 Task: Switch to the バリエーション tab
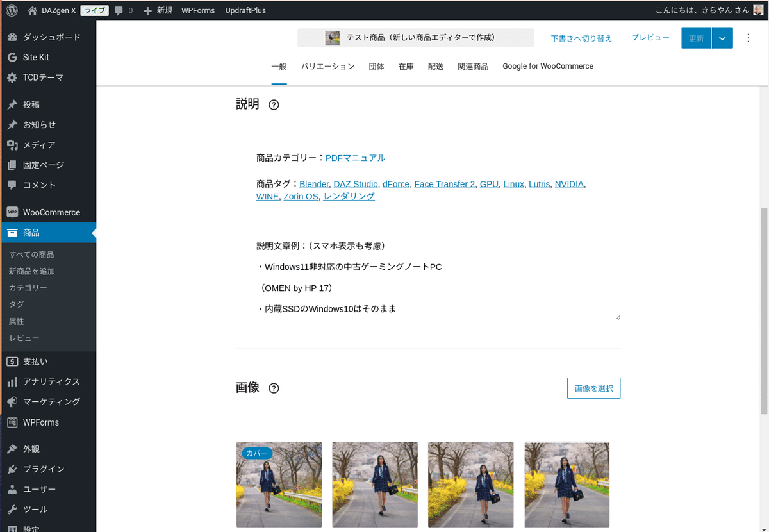327,66
